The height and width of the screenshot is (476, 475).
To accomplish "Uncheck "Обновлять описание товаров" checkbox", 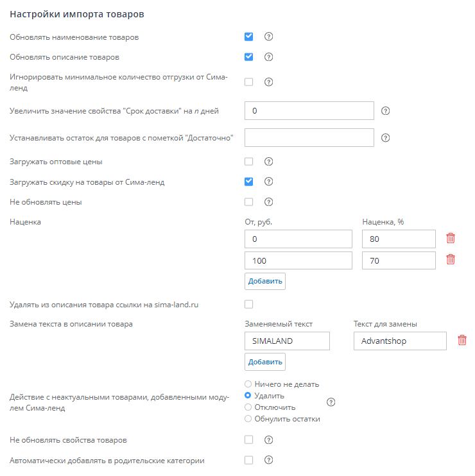I will click(x=249, y=56).
